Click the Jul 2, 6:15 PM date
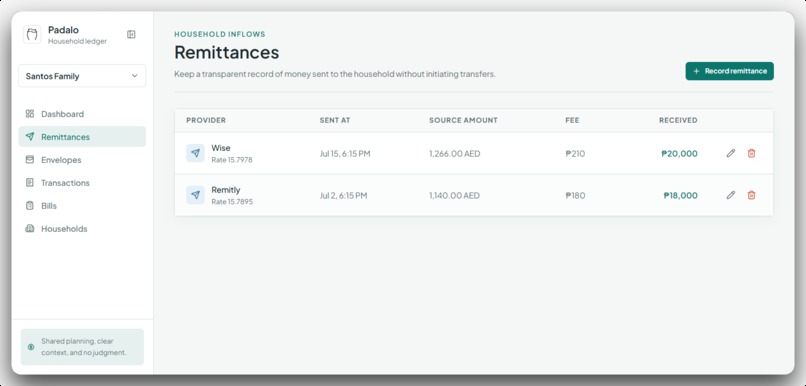This screenshot has height=386, width=806. click(x=343, y=195)
